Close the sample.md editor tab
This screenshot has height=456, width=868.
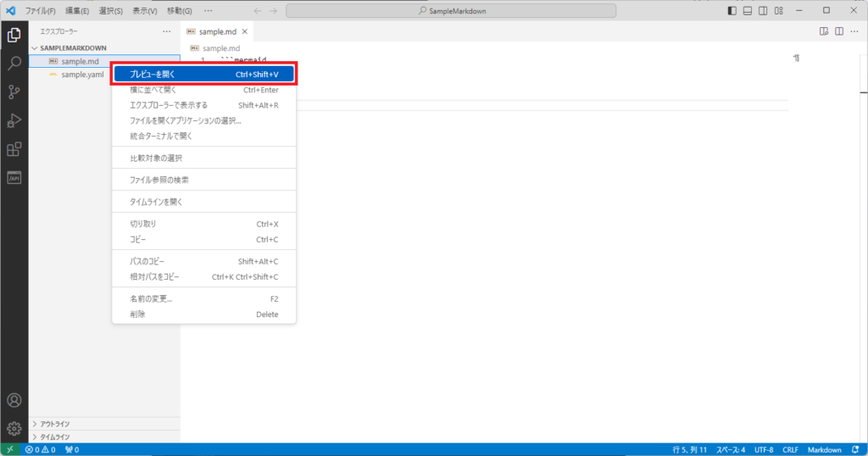point(245,31)
